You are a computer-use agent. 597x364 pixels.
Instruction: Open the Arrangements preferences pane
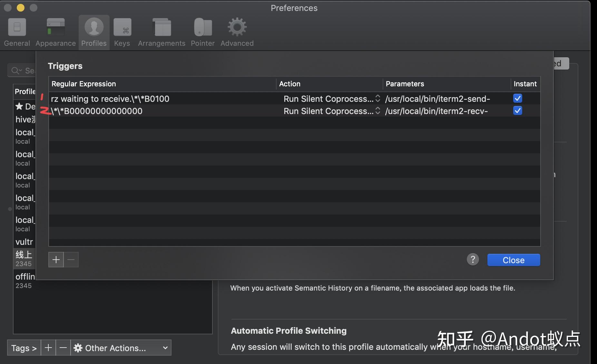pyautogui.click(x=161, y=32)
